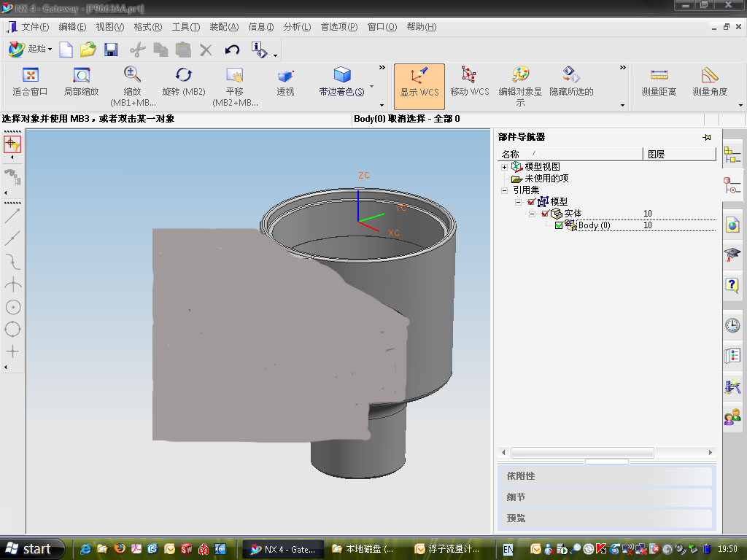Select the 测量距离 measure distance tool
This screenshot has width=747, height=560.
tap(659, 82)
